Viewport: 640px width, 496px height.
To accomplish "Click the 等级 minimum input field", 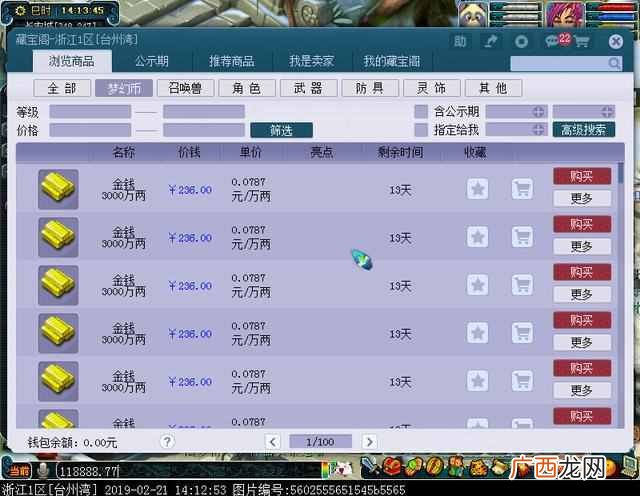I will pyautogui.click(x=90, y=111).
